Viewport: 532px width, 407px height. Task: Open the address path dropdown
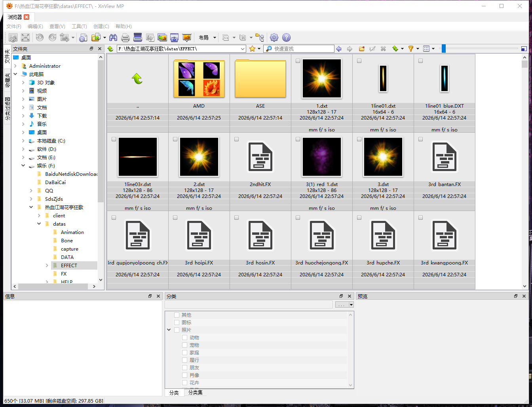243,49
